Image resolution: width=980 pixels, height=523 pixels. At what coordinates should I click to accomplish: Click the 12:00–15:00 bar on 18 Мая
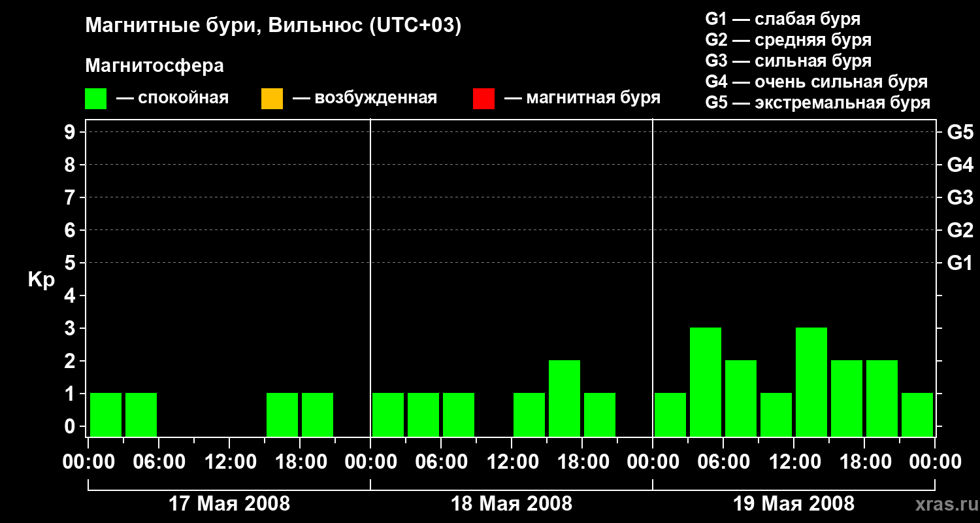point(529,414)
